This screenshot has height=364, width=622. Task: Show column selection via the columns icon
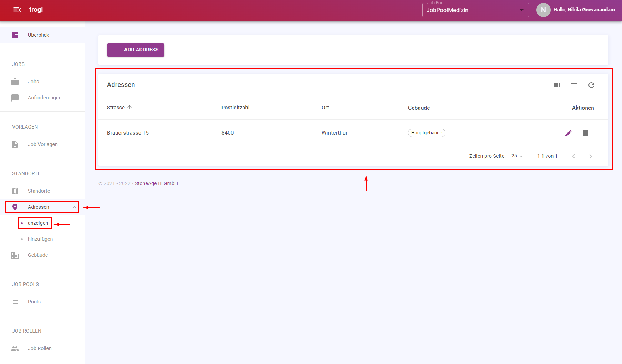point(557,85)
